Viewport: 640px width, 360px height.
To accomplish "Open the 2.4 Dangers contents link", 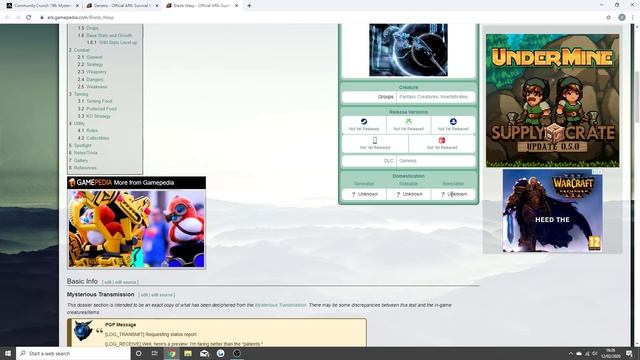I will 90,80.
